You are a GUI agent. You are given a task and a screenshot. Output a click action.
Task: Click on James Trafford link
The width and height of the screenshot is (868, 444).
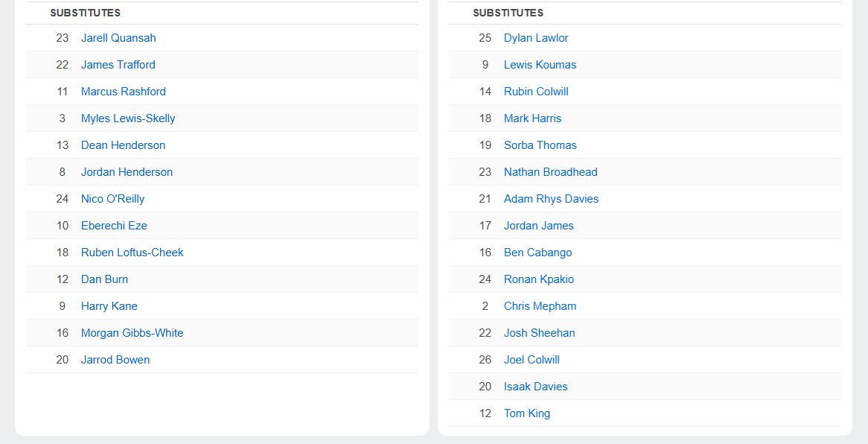click(x=118, y=65)
